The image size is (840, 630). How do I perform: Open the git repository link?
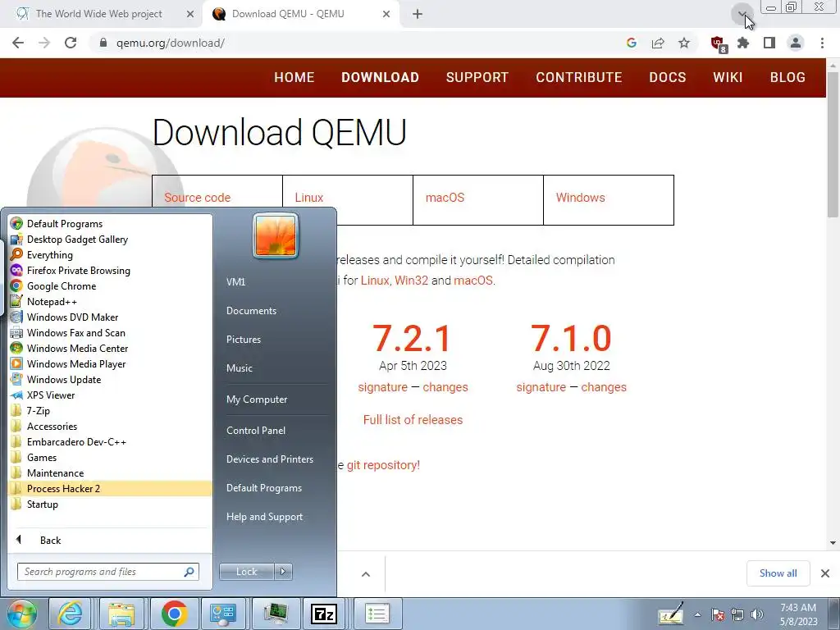coord(383,465)
